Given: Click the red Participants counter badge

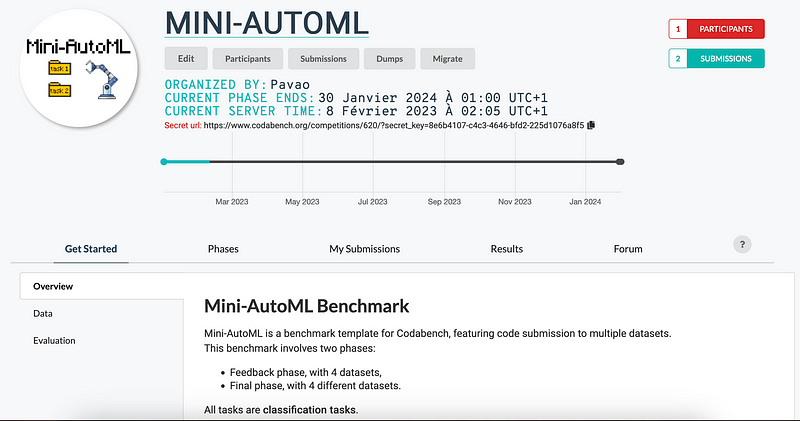Looking at the screenshot, I should [716, 29].
